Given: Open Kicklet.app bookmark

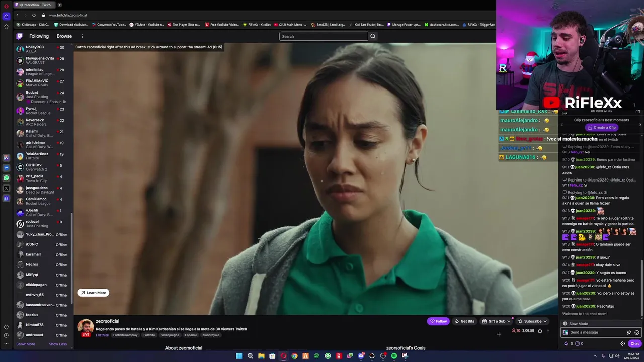Looking at the screenshot, I should click(33, 24).
